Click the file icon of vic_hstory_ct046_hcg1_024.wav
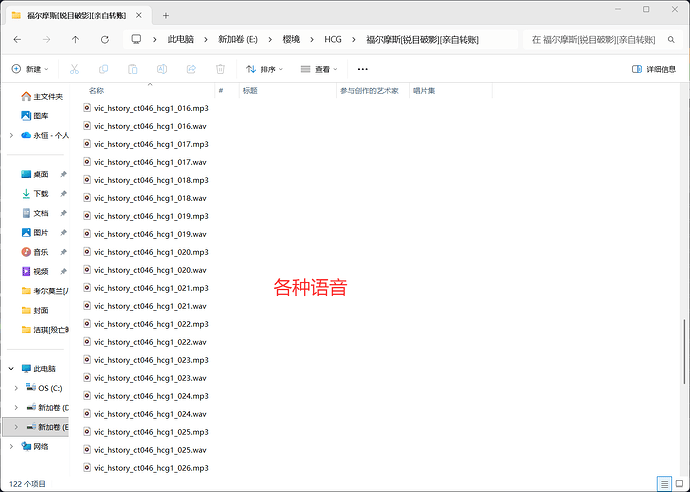Viewport: 690px width, 492px height. 87,414
